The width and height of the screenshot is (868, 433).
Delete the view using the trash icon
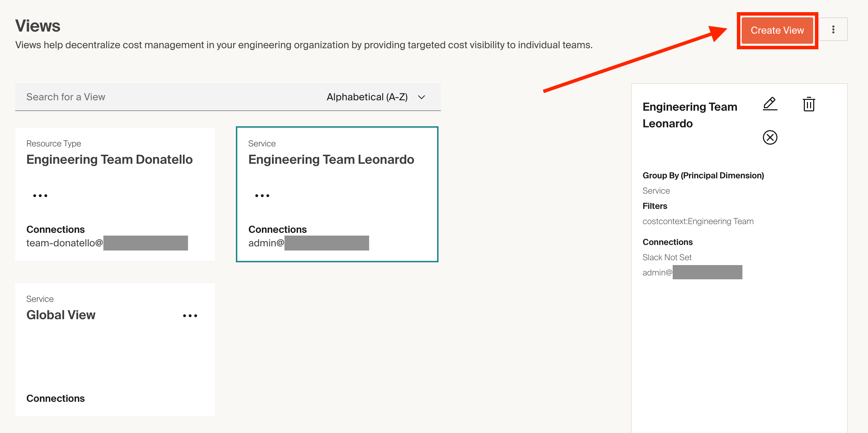click(809, 104)
